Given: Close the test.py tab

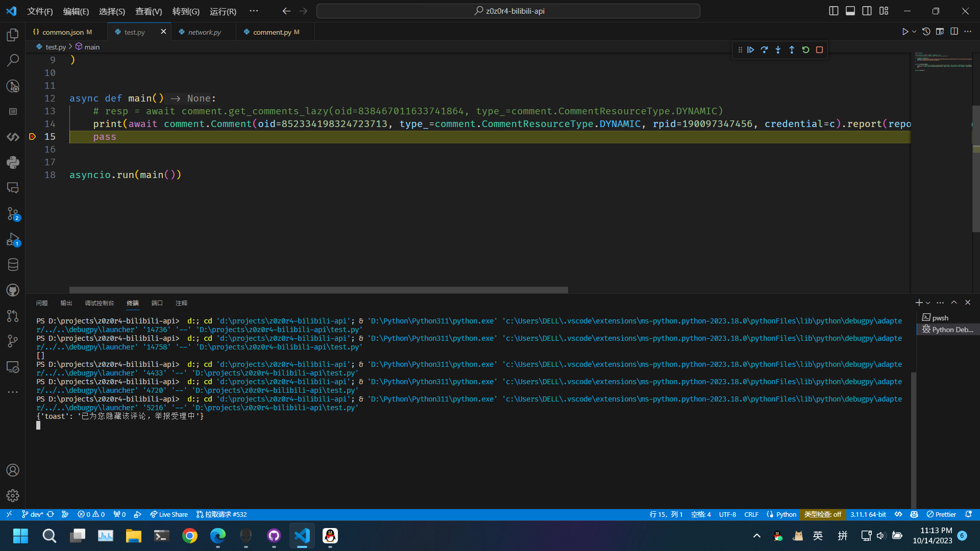Looking at the screenshot, I should pos(163,32).
